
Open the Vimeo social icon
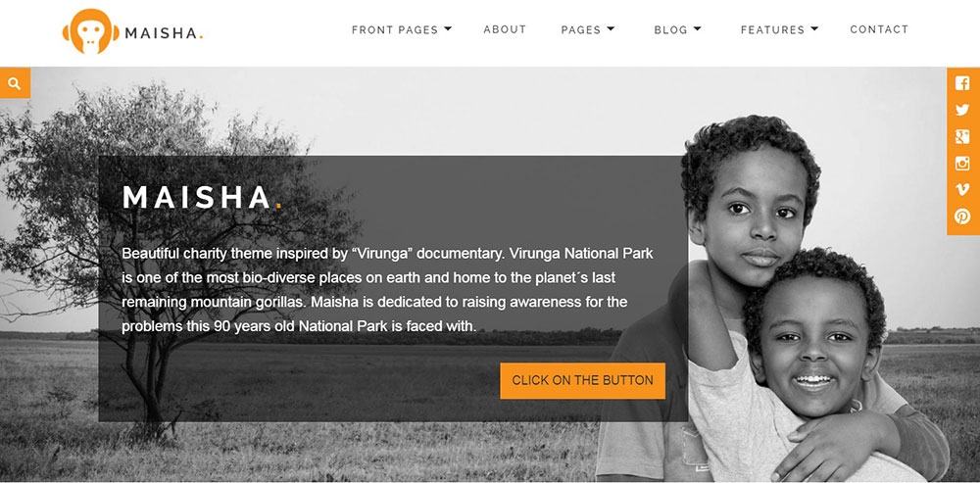click(x=962, y=190)
